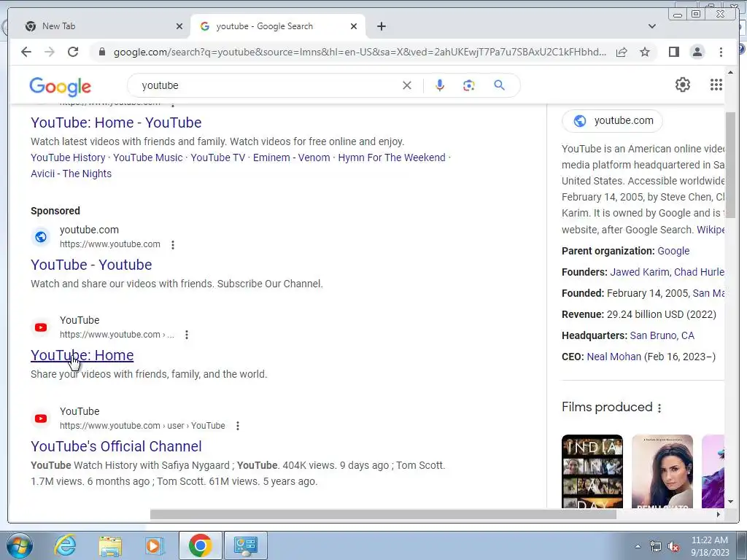Screen dimensions: 747x560
Task: Click the Google logo
Action: (60, 87)
